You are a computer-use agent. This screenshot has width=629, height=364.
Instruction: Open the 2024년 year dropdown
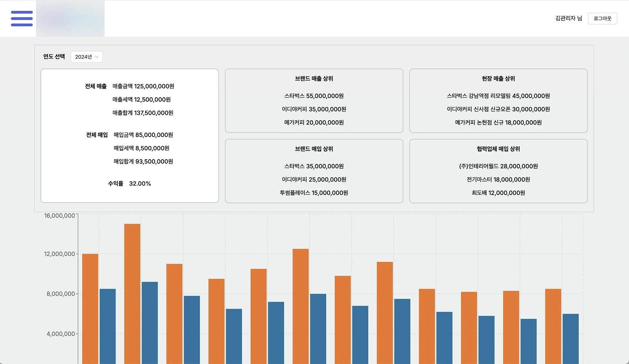pyautogui.click(x=87, y=57)
